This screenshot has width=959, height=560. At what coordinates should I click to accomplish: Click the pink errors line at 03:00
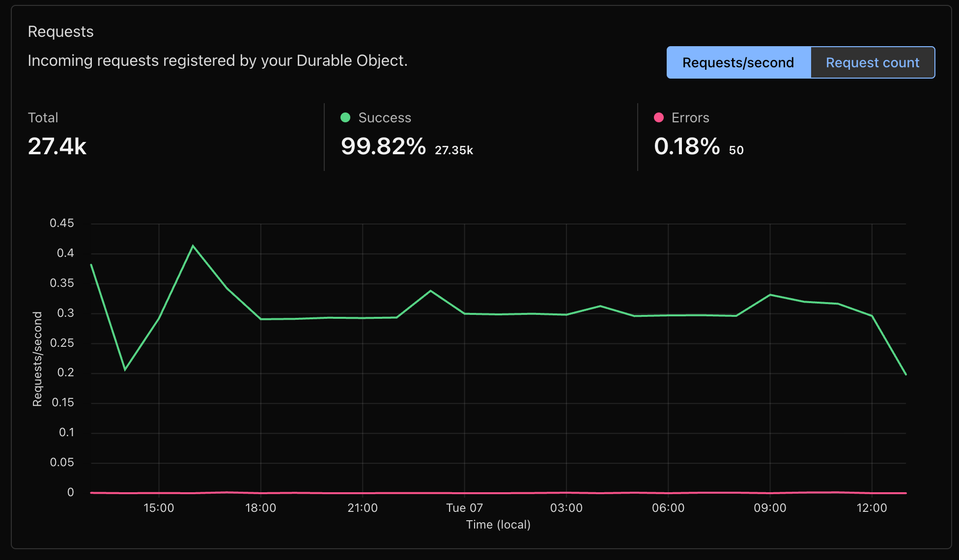[x=566, y=493]
